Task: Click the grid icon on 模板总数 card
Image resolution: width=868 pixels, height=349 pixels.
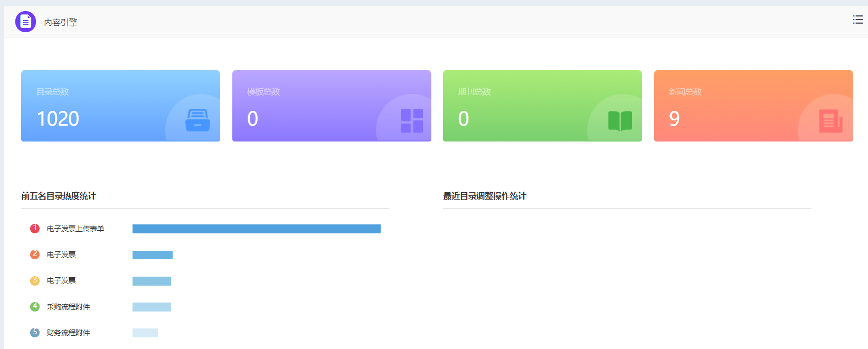Action: tap(412, 120)
